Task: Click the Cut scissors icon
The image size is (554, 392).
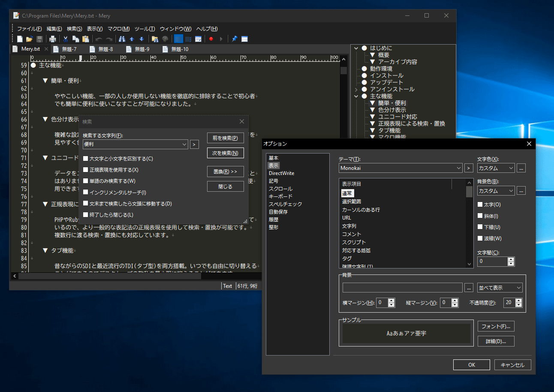Action: (x=66, y=39)
